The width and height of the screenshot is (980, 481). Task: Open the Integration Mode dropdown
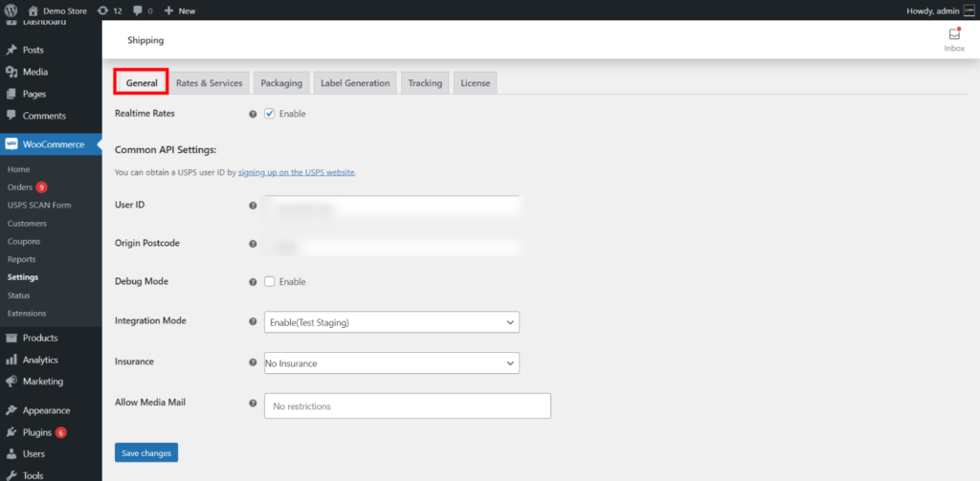click(x=391, y=322)
